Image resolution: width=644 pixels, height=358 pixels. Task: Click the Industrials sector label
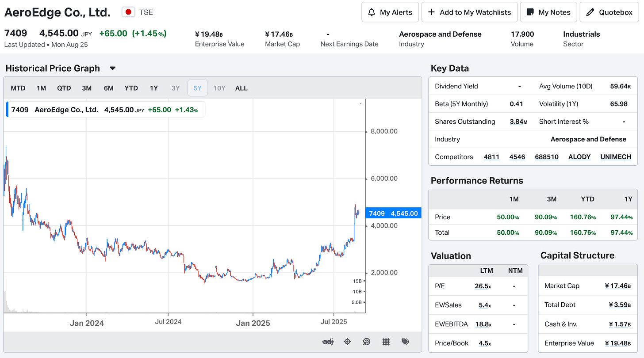pyautogui.click(x=582, y=34)
